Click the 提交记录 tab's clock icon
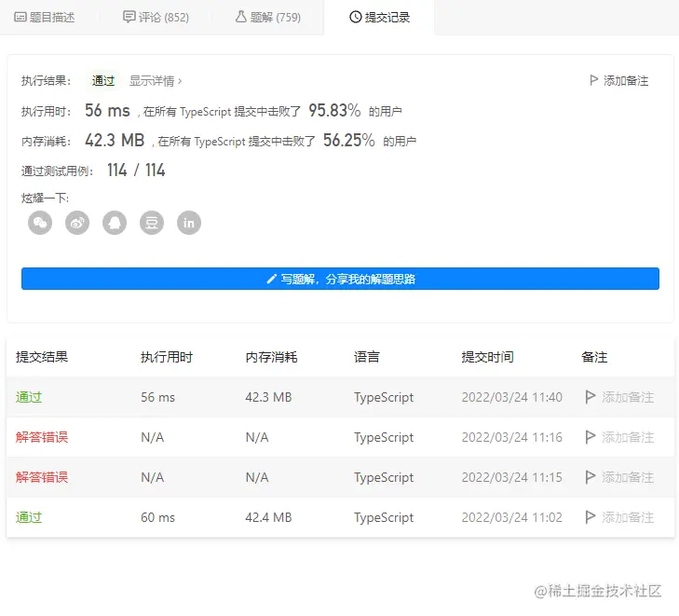 pos(356,18)
